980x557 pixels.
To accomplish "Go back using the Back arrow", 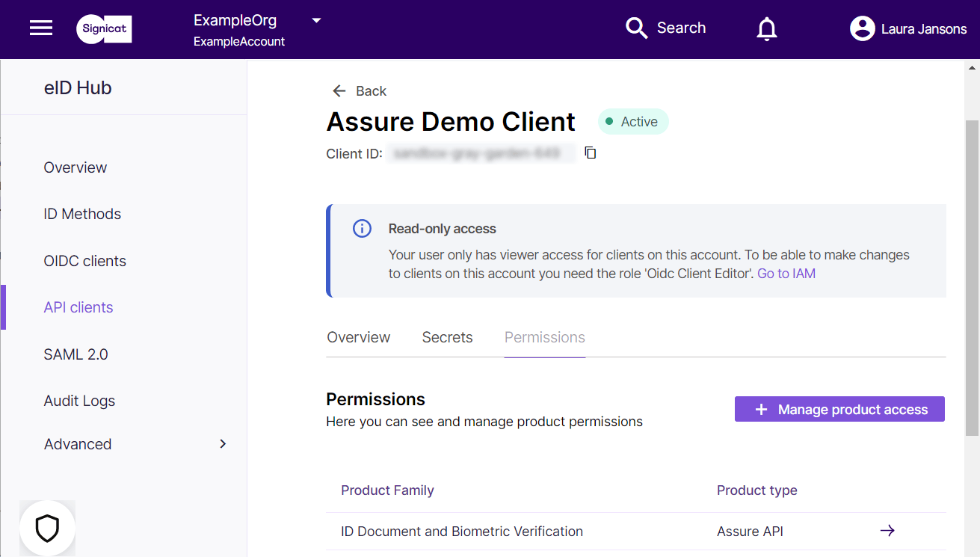I will tap(339, 90).
